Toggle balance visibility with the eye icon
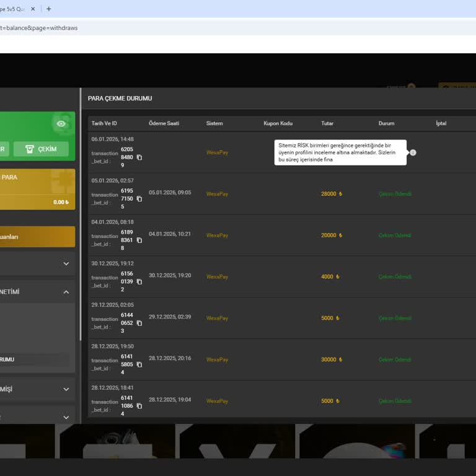Screen dimensions: 476x476 tap(61, 124)
